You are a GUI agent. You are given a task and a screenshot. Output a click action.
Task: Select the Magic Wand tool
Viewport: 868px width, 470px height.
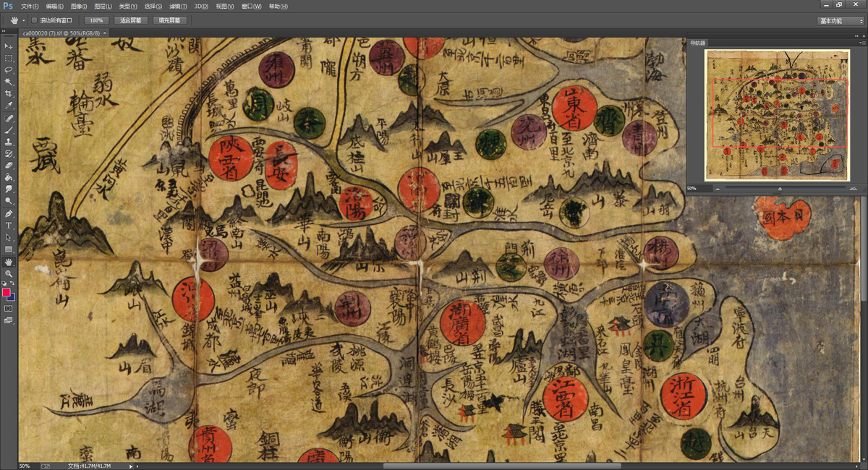[x=9, y=82]
